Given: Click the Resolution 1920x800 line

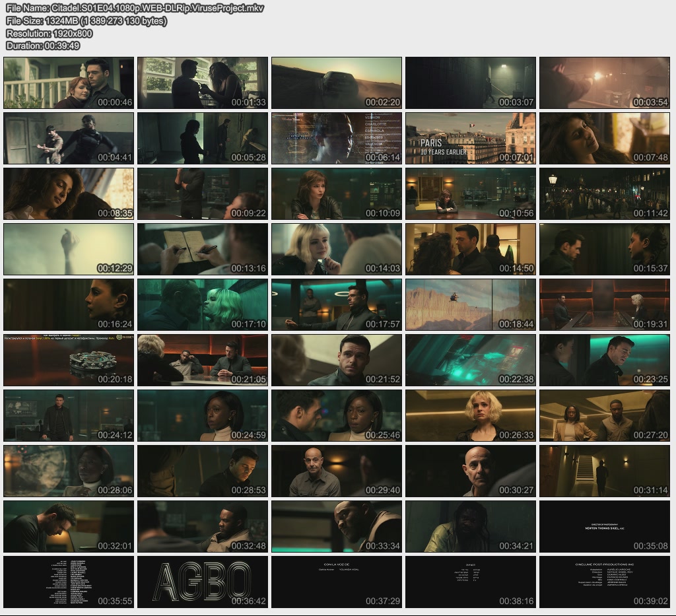Looking at the screenshot, I should pyautogui.click(x=50, y=34).
